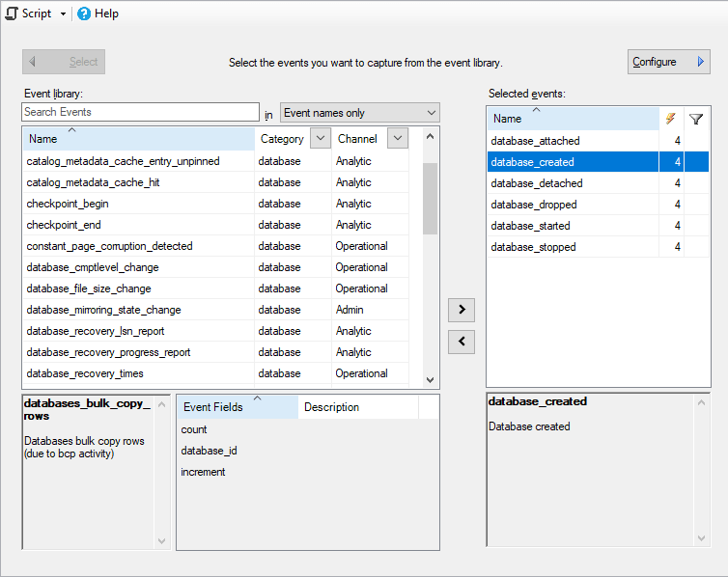Click the Help question mark icon
The width and height of the screenshot is (728, 577).
pyautogui.click(x=84, y=14)
